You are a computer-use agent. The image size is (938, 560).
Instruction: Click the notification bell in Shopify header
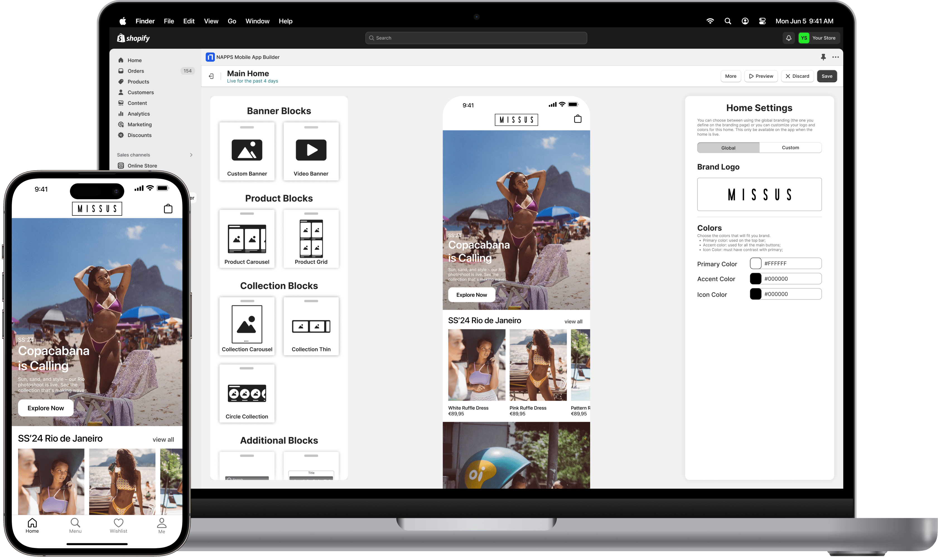coord(789,38)
